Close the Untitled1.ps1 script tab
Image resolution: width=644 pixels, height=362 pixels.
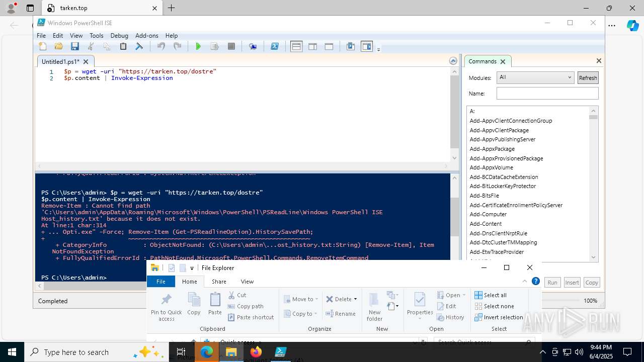coord(86,61)
